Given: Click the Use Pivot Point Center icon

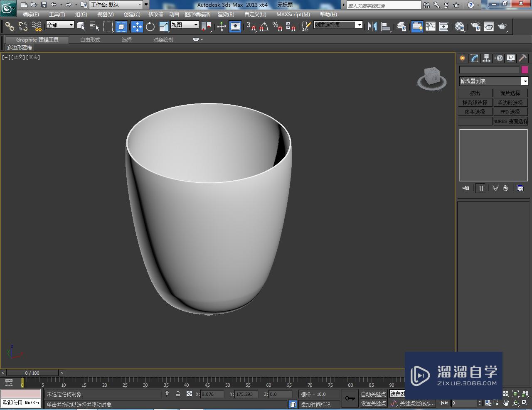Looking at the screenshot, I should click(206, 26).
